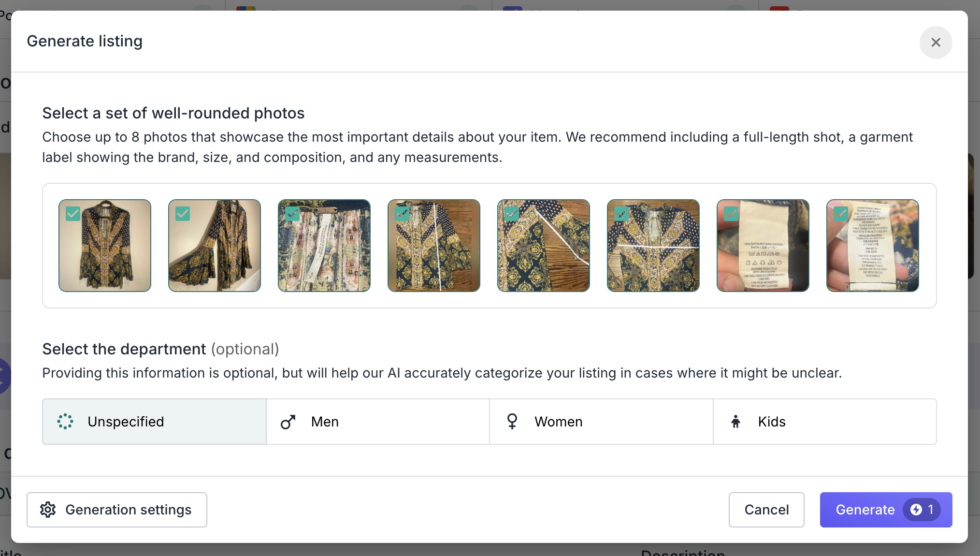Select the sleeve measurement photo thumbnail
The height and width of the screenshot is (556, 980).
(544, 246)
